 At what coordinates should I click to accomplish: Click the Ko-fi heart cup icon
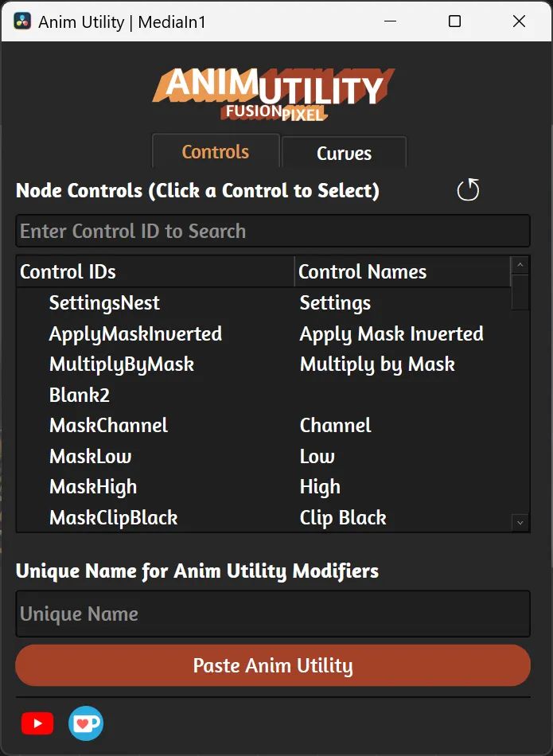tap(86, 723)
